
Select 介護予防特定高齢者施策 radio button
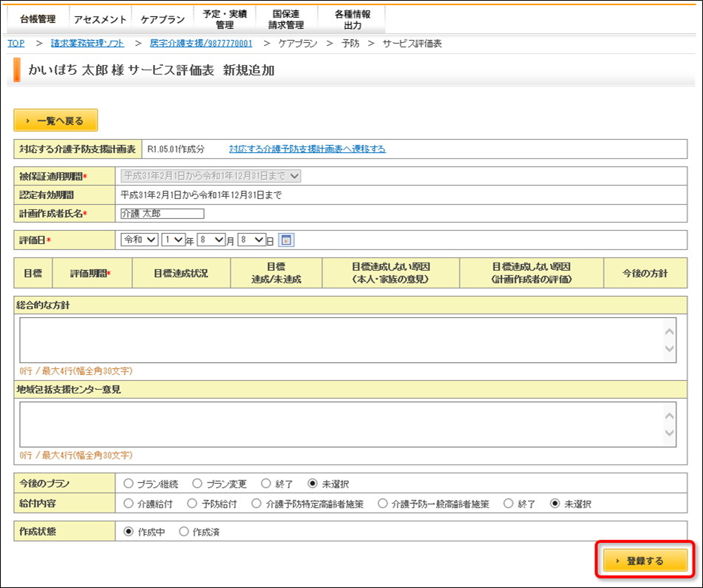coord(257,503)
